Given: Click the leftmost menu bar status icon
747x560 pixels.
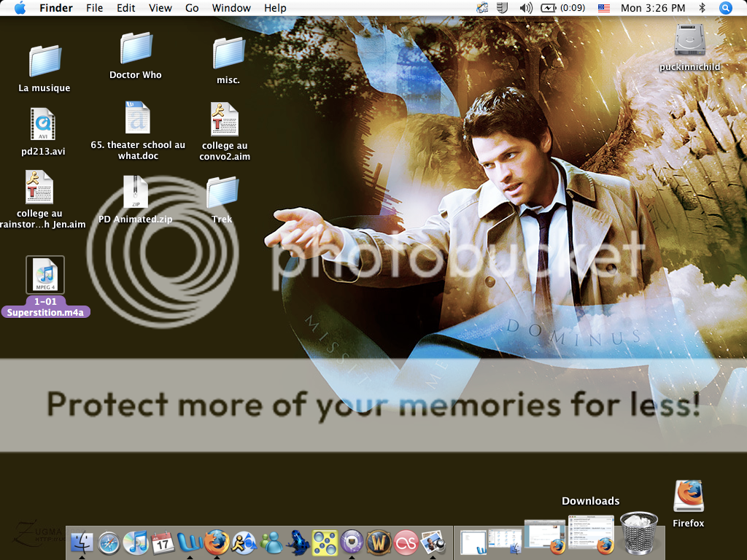Looking at the screenshot, I should coord(482,8).
